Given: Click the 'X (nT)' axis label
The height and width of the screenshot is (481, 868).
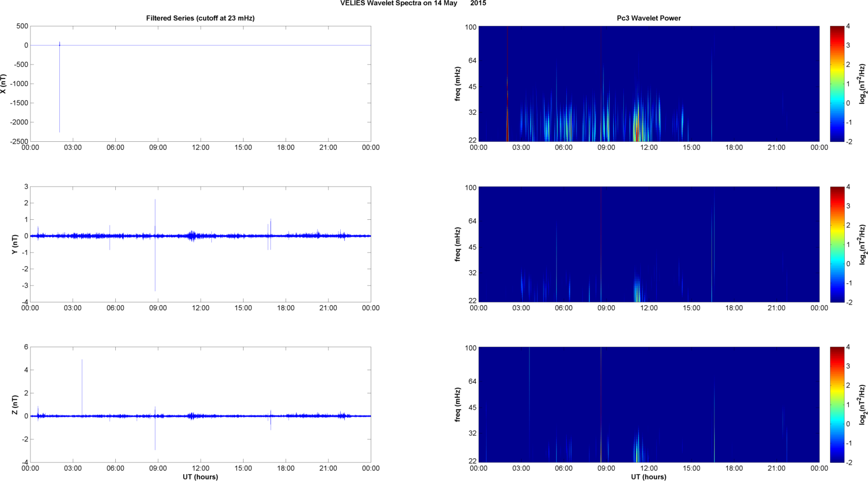Looking at the screenshot, I should click(x=4, y=84).
